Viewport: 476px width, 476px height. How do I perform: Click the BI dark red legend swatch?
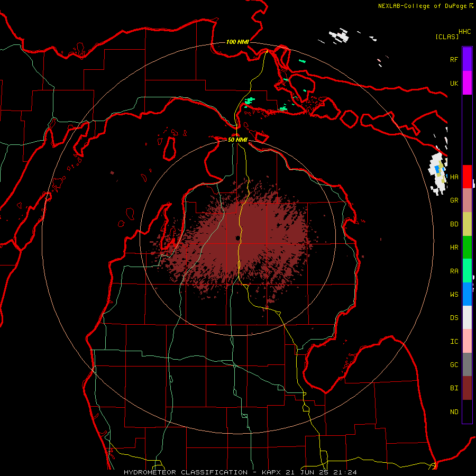[467, 388]
